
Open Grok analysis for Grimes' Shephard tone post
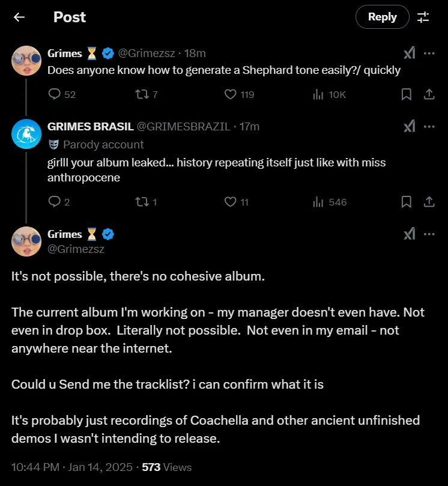(410, 53)
